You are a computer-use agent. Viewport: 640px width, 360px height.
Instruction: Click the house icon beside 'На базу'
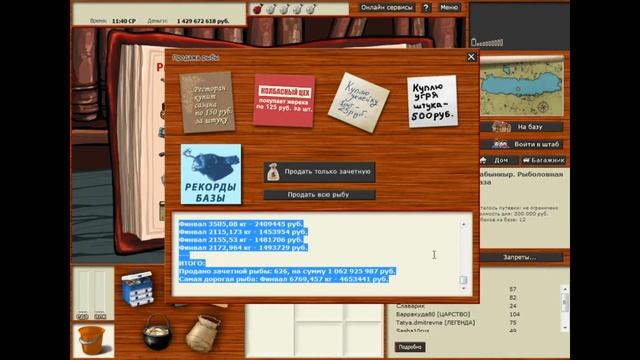pyautogui.click(x=501, y=127)
